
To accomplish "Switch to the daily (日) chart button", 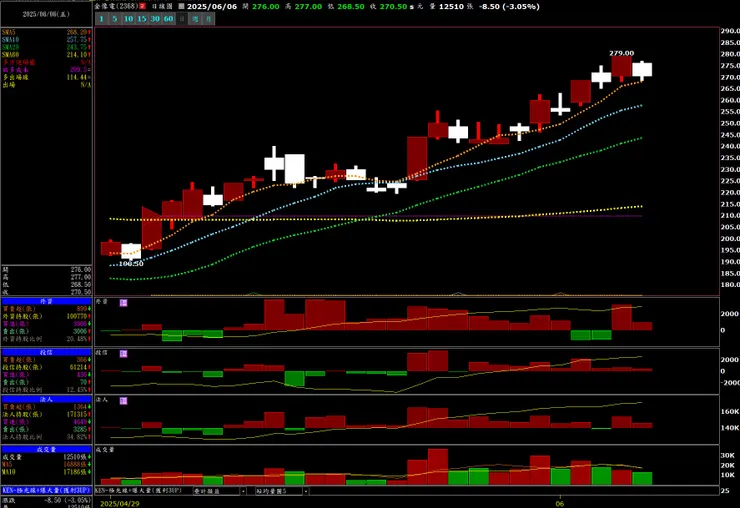I will pyautogui.click(x=182, y=19).
